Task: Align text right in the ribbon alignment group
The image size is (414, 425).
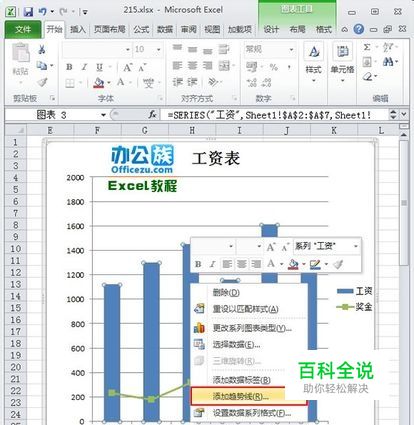Action: pyautogui.click(x=207, y=66)
